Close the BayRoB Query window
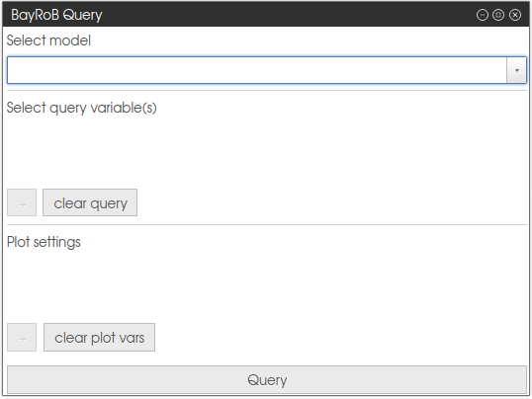 pos(515,15)
